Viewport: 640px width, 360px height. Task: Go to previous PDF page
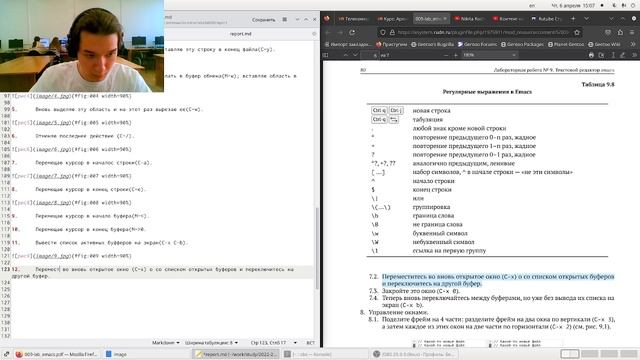[345, 55]
